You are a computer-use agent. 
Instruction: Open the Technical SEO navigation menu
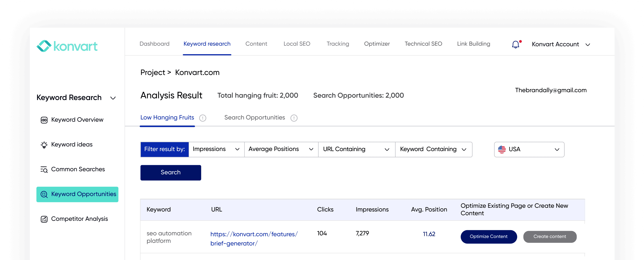(423, 43)
